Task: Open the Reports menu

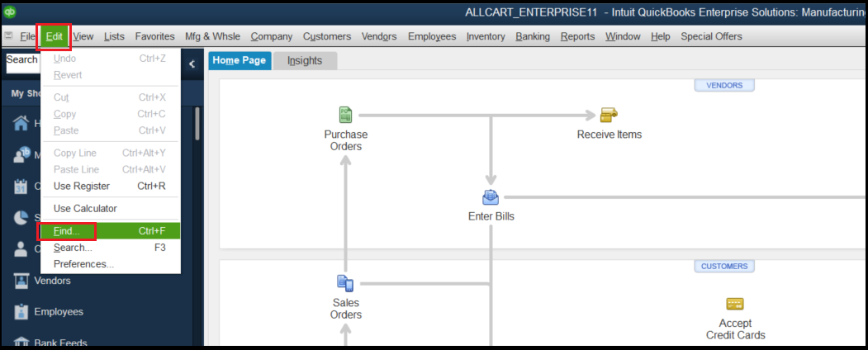Action: click(x=577, y=36)
